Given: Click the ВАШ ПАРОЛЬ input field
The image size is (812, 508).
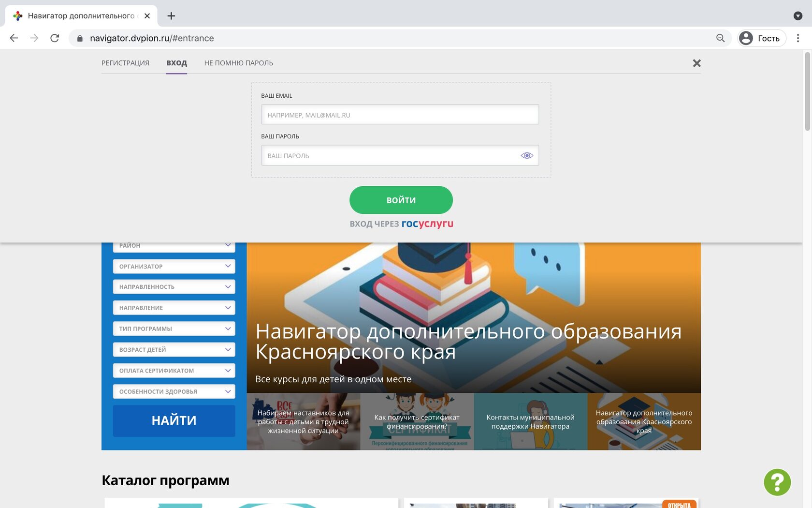Looking at the screenshot, I should coord(400,155).
